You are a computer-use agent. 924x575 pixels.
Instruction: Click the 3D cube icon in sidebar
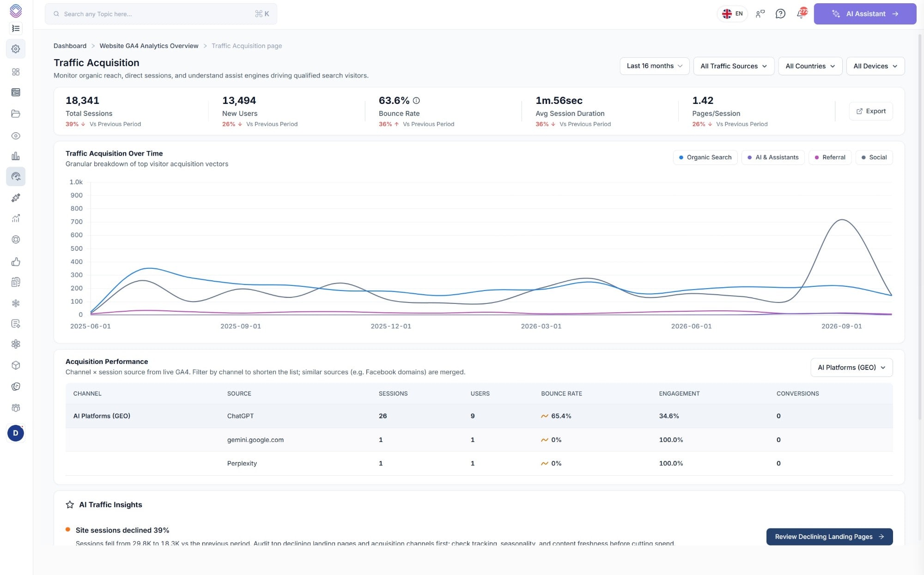(16, 365)
